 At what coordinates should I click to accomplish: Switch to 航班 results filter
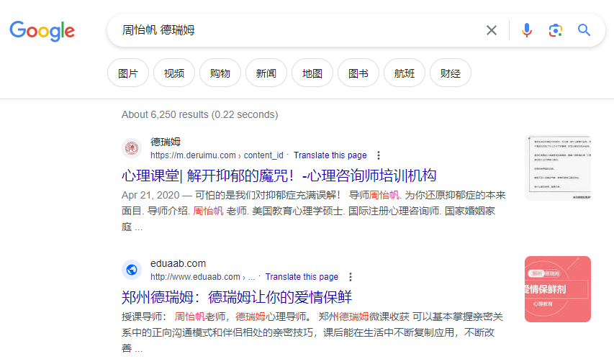click(404, 73)
